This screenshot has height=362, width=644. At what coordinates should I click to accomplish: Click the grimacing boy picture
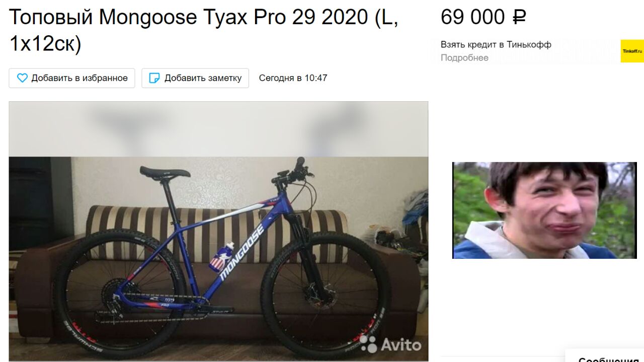tap(544, 210)
